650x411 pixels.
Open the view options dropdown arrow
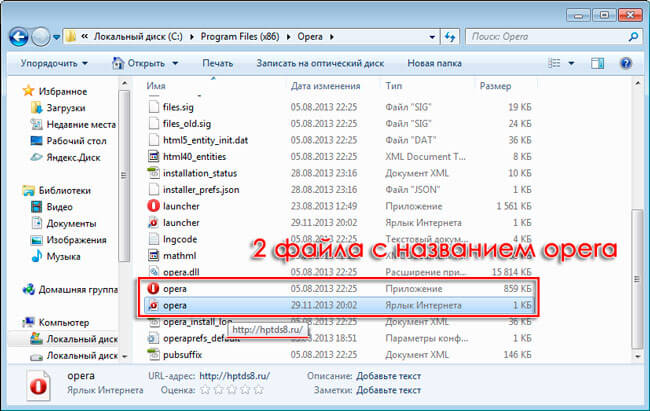tap(571, 63)
